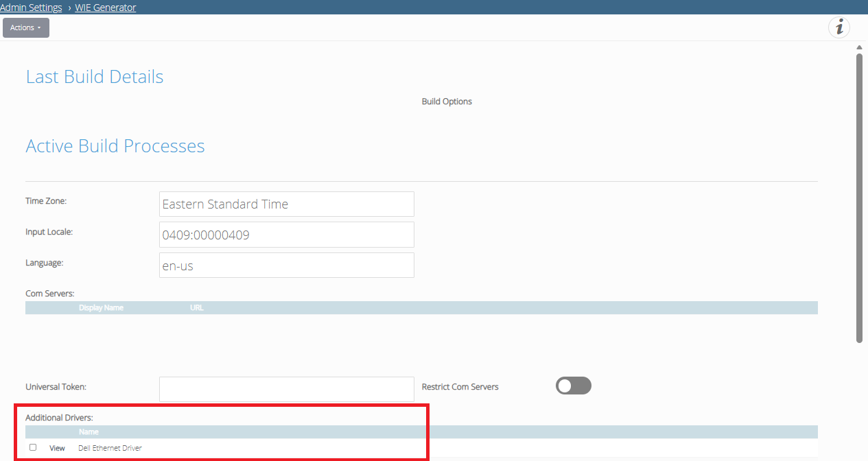Sort Additional Drivers by Name column
Screen dimensions: 868x461
pos(89,432)
